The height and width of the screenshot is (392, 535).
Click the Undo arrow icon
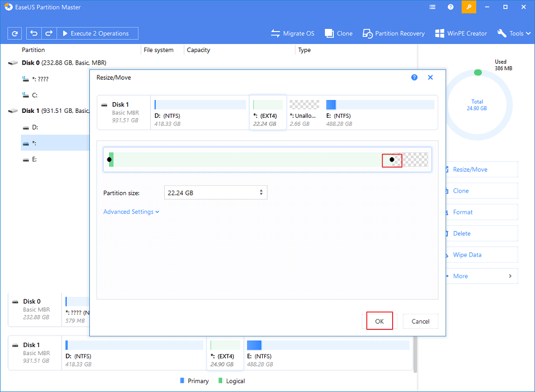tap(34, 33)
